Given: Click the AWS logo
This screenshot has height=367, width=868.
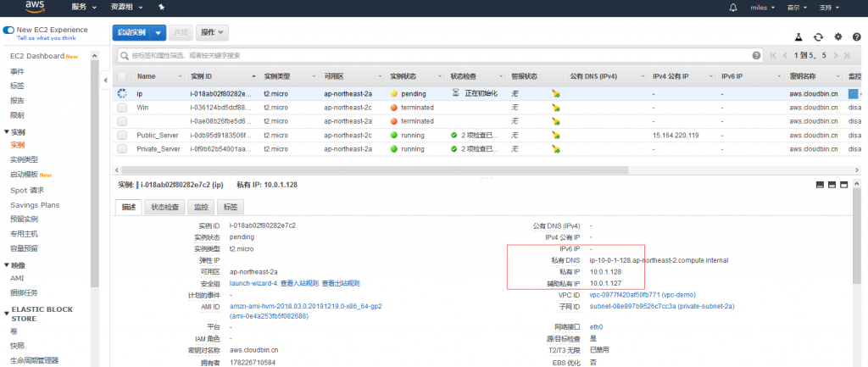Looking at the screenshot, I should (x=35, y=7).
